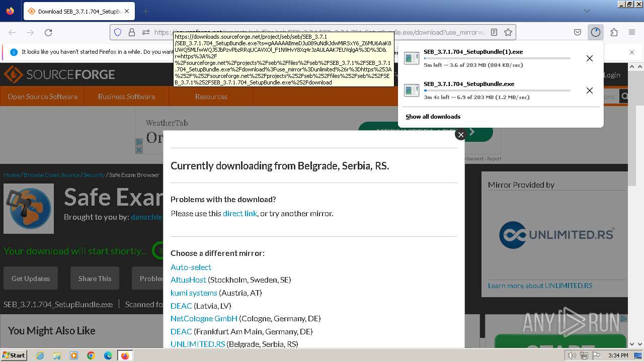This screenshot has height=362, width=644.
Task: Click the AdChoices icon on WeatherTab ad
Action: (x=139, y=142)
